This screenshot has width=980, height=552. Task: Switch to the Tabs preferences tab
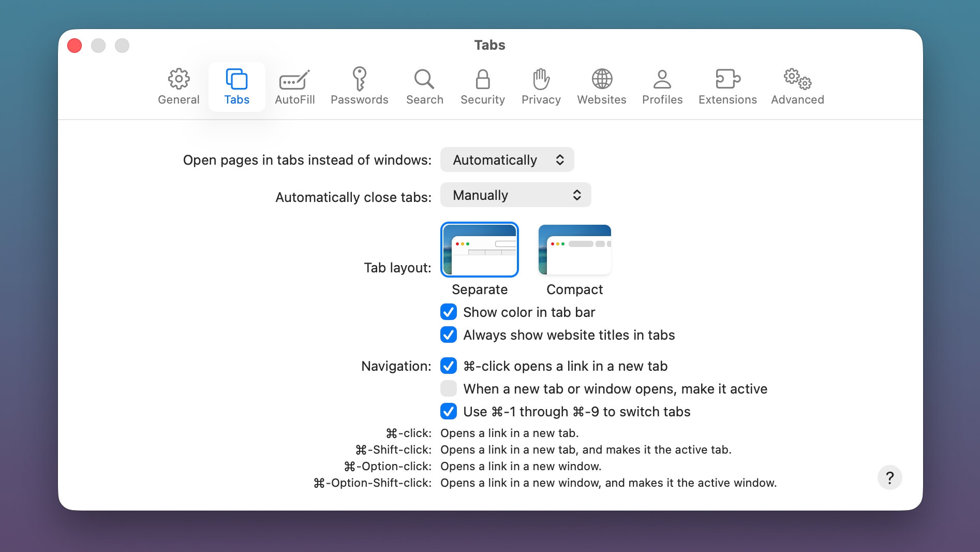(236, 86)
